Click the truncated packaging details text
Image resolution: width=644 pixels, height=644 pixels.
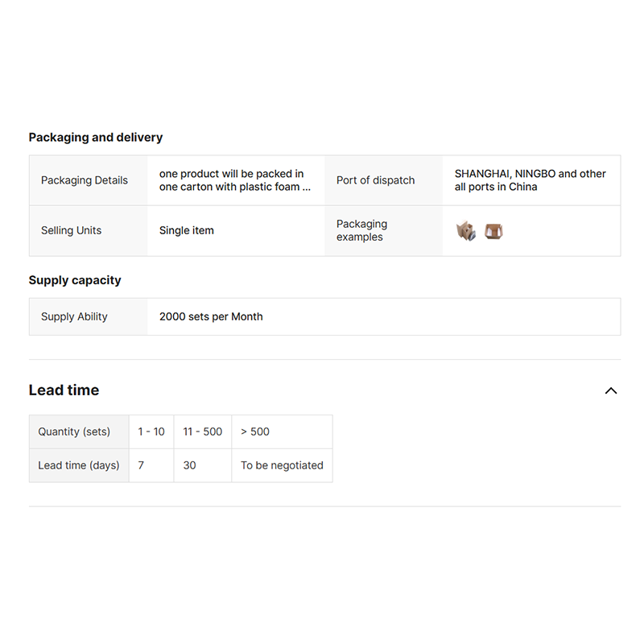[x=234, y=180]
